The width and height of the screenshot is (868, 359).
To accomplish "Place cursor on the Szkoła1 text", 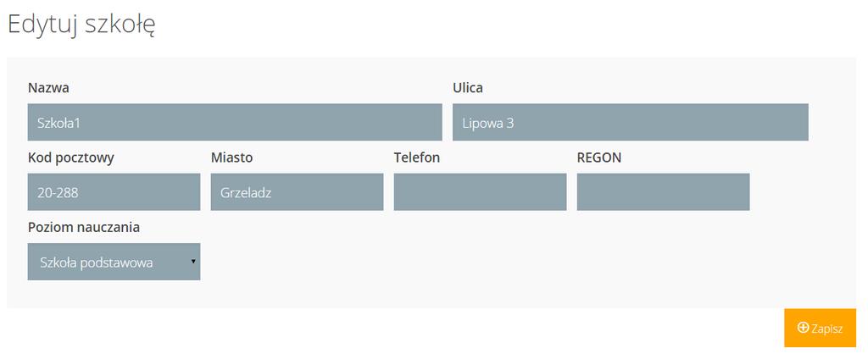I will click(58, 123).
